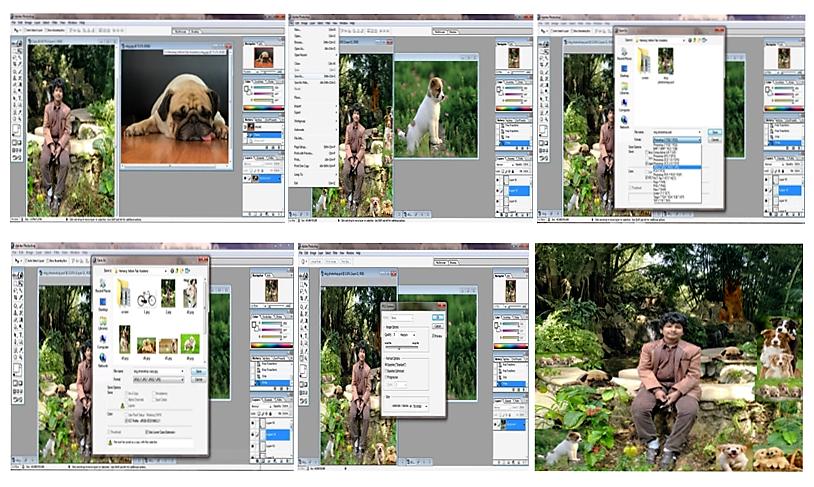
Task: Open the Matte dropdown in JPEG Options dialog
Action: tap(402, 318)
